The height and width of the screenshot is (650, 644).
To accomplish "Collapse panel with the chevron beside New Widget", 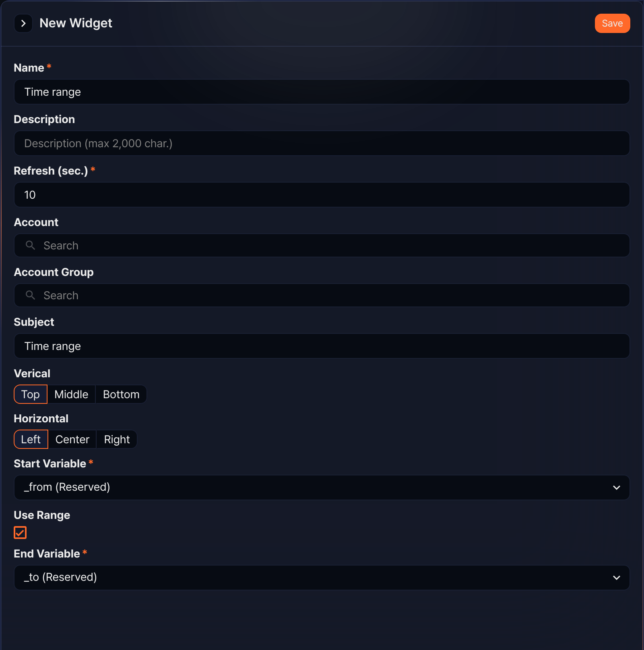I will click(23, 23).
